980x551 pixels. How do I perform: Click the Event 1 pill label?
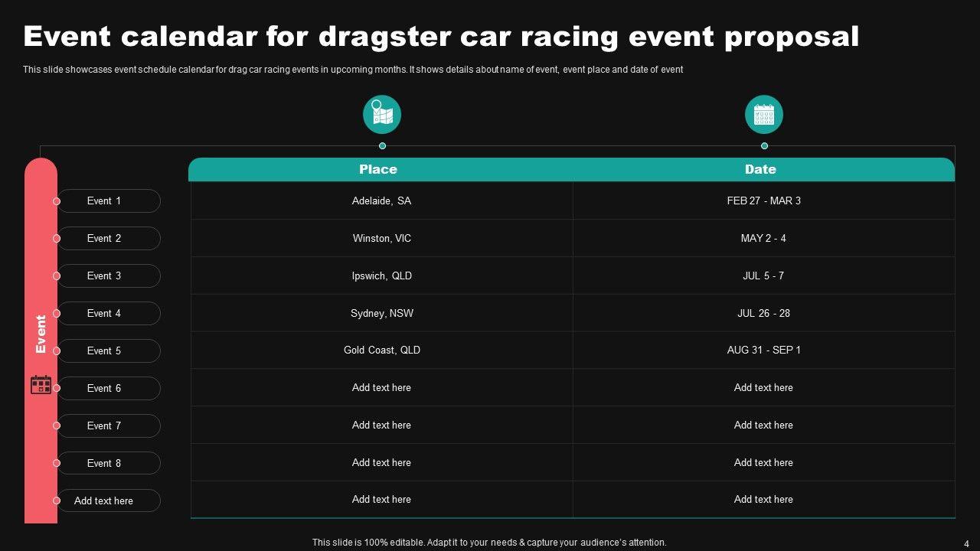click(x=108, y=201)
